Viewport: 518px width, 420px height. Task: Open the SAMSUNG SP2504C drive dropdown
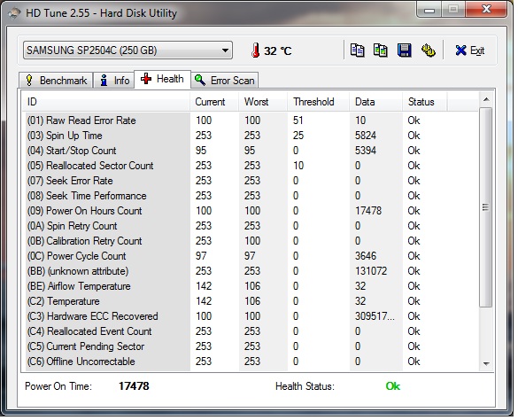pyautogui.click(x=128, y=51)
